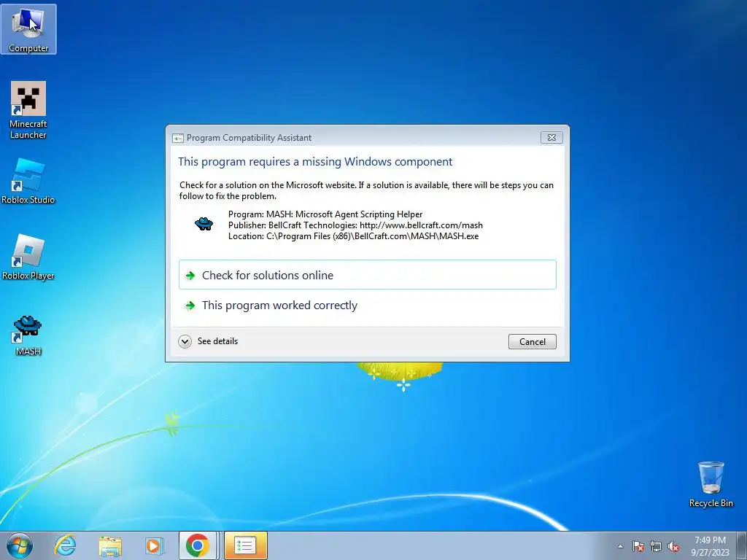Select the MASH desktop shortcut
The height and width of the screenshot is (560, 747).
(x=28, y=335)
